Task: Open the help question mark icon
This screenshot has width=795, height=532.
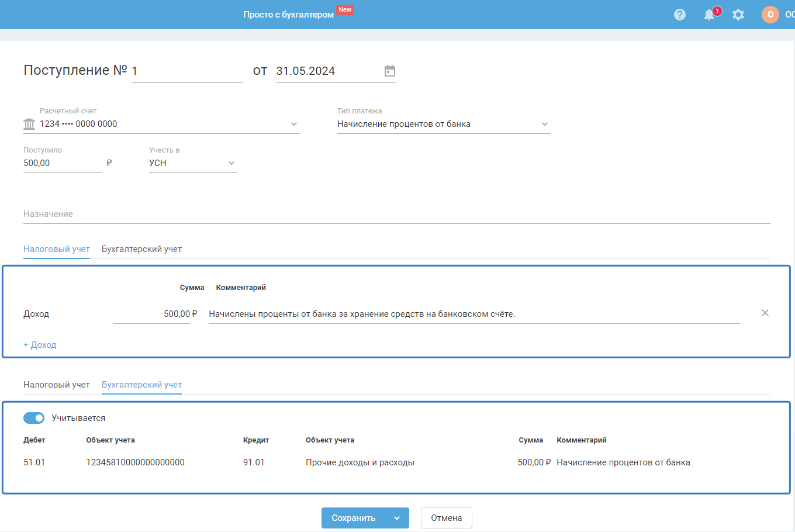Action: pyautogui.click(x=679, y=15)
